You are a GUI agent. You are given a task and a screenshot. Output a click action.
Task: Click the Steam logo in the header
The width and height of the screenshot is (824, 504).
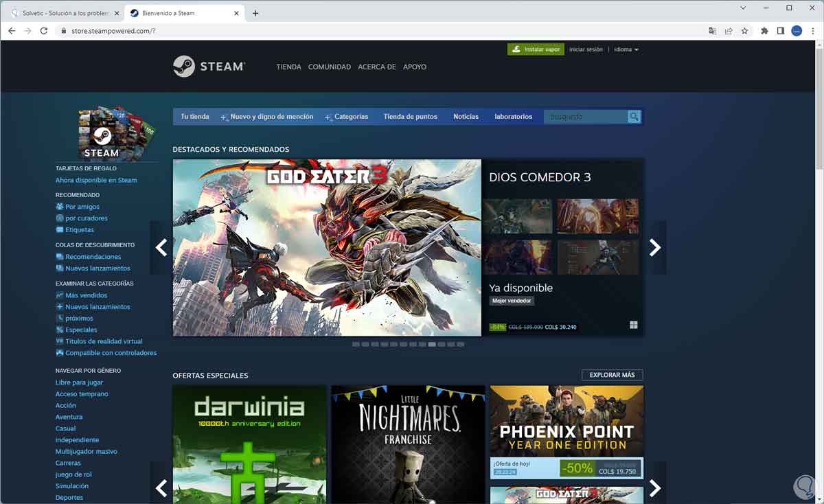(209, 67)
